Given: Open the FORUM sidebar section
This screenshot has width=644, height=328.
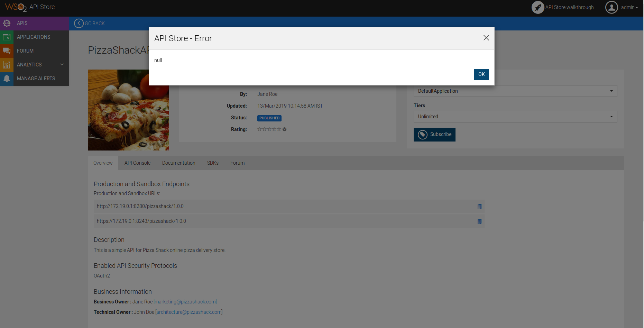Looking at the screenshot, I should [25, 51].
